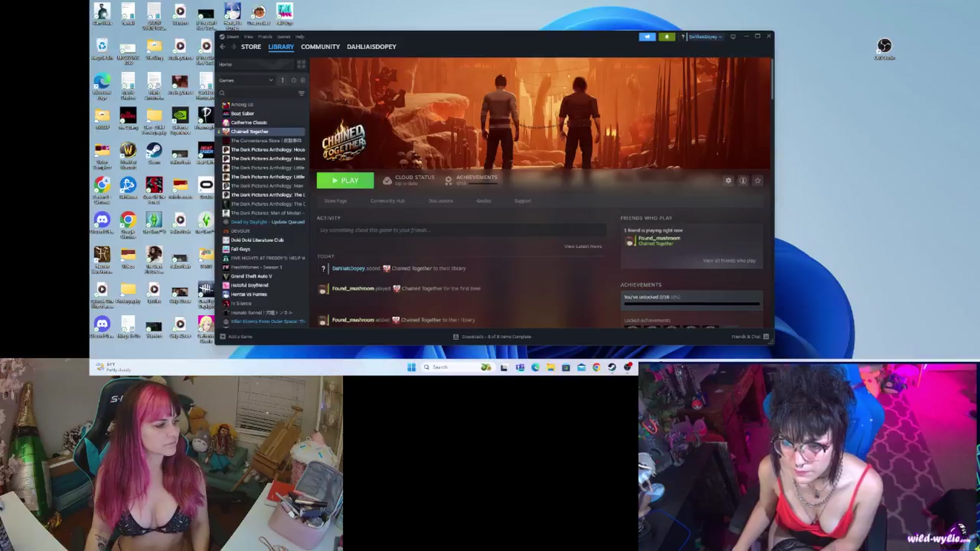Open the Store Page link
This screenshot has height=551, width=980.
click(x=335, y=201)
